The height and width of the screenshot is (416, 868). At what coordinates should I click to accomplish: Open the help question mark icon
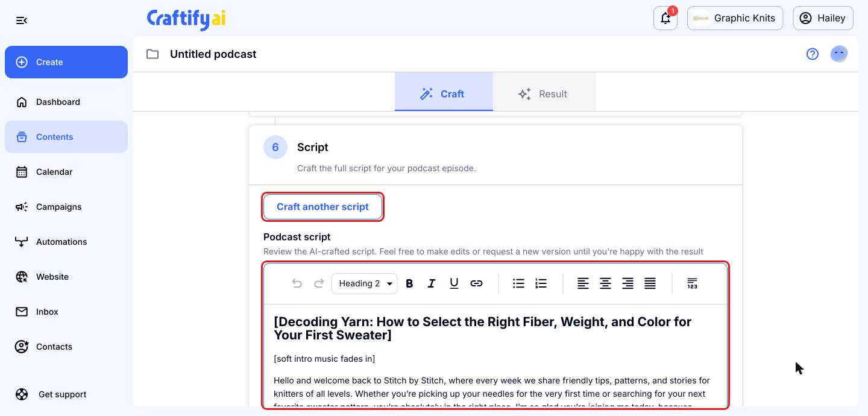pyautogui.click(x=813, y=54)
